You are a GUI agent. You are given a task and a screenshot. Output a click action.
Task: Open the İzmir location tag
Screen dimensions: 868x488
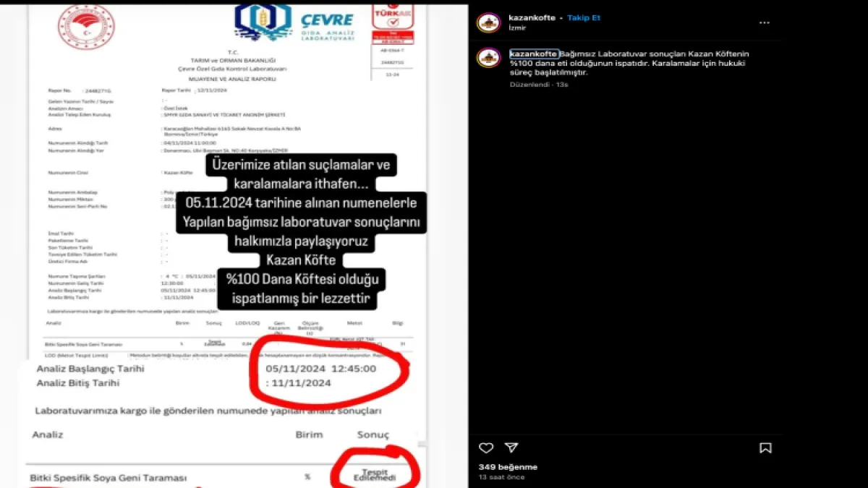[x=517, y=27]
